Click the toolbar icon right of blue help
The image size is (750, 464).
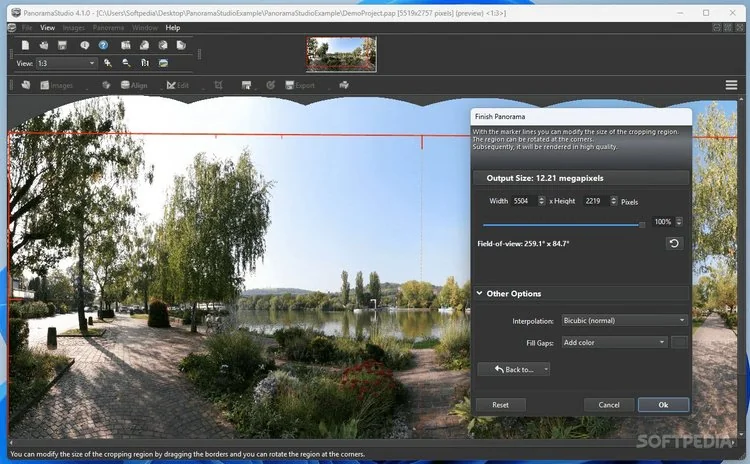(x=126, y=45)
